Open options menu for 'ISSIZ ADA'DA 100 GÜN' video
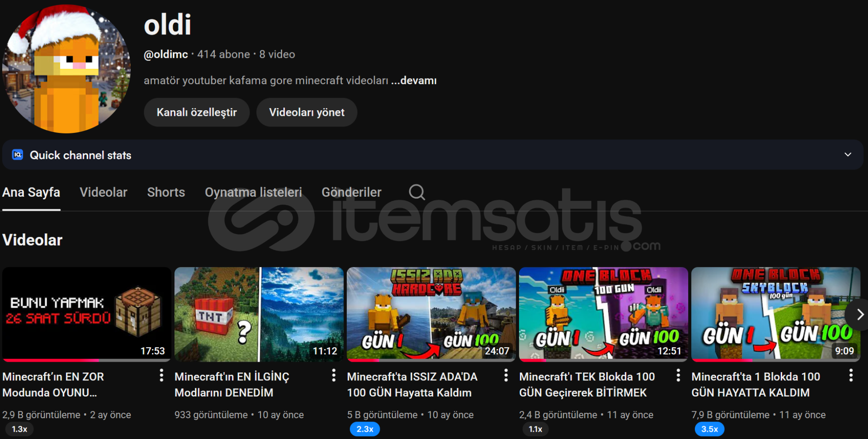 pos(506,375)
